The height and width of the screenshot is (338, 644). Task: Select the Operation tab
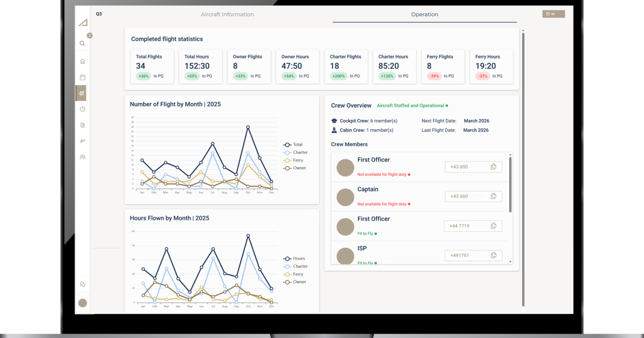click(x=425, y=14)
